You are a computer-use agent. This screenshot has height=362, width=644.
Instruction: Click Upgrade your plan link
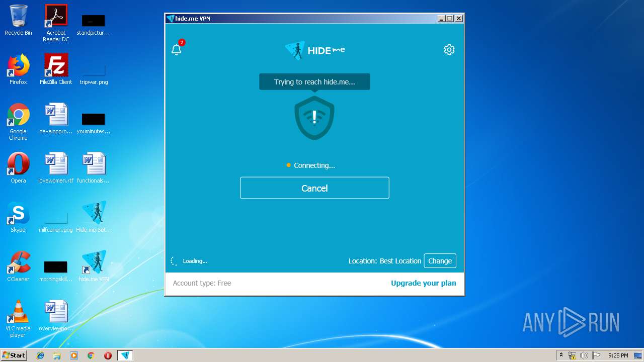coord(424,283)
